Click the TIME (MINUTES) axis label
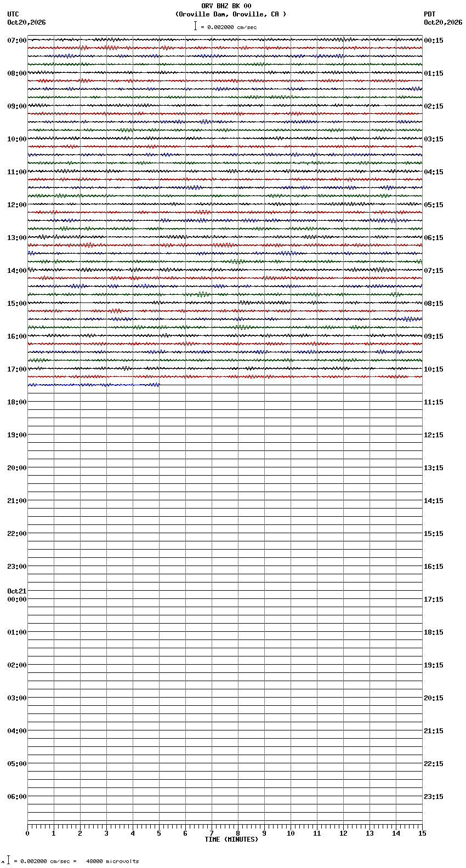The image size is (466, 868). coord(231,840)
